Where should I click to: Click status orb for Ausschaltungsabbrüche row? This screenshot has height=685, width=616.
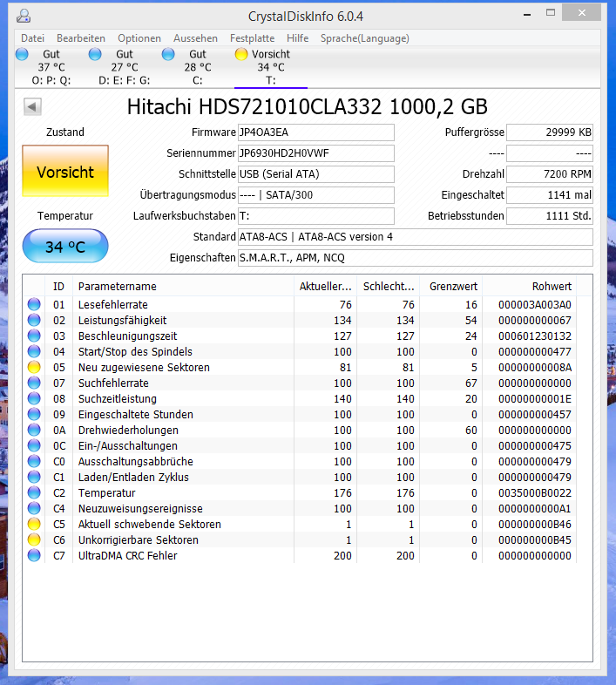pyautogui.click(x=34, y=462)
